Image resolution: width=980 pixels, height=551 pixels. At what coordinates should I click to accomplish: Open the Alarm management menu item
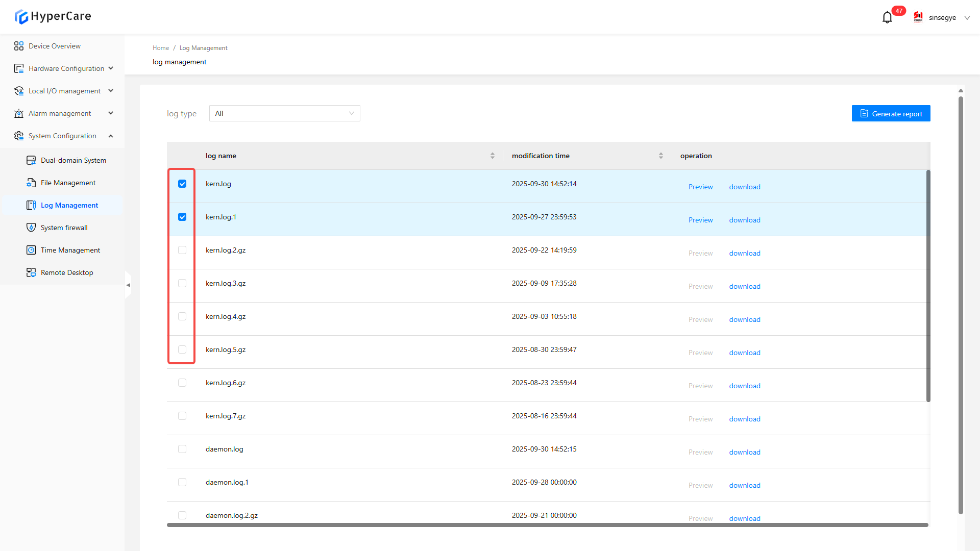point(60,113)
